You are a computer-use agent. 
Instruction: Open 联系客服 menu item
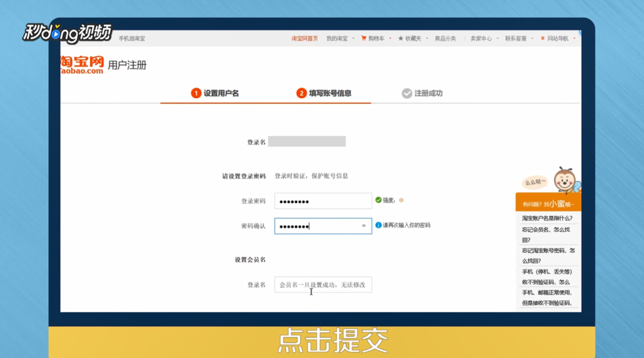(x=516, y=38)
